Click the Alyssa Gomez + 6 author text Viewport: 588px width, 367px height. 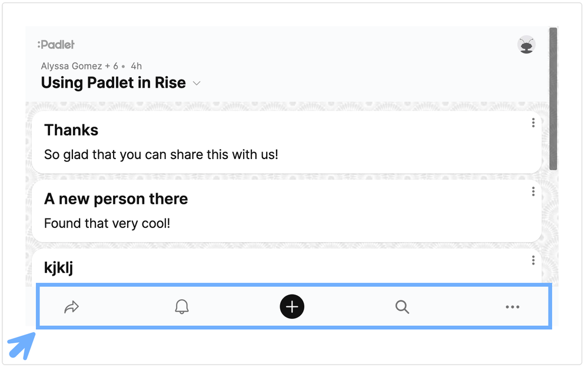[79, 66]
